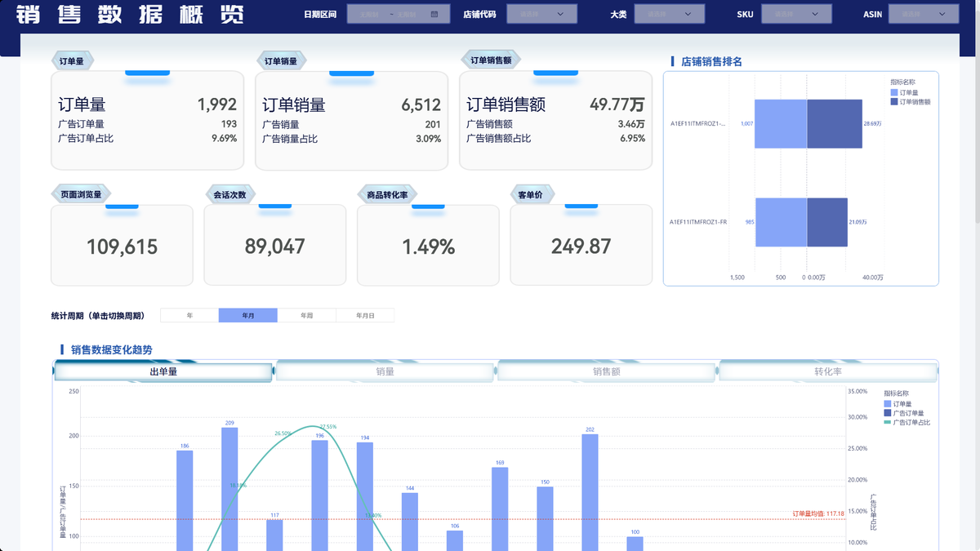The width and height of the screenshot is (980, 551).
Task: Click the trend bar labeled 186
Action: pos(185,500)
